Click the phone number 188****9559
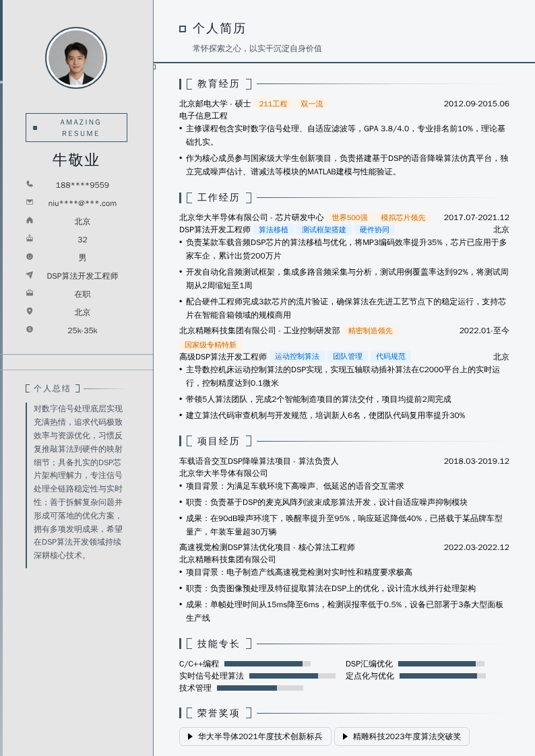This screenshot has height=756, width=535. point(82,185)
